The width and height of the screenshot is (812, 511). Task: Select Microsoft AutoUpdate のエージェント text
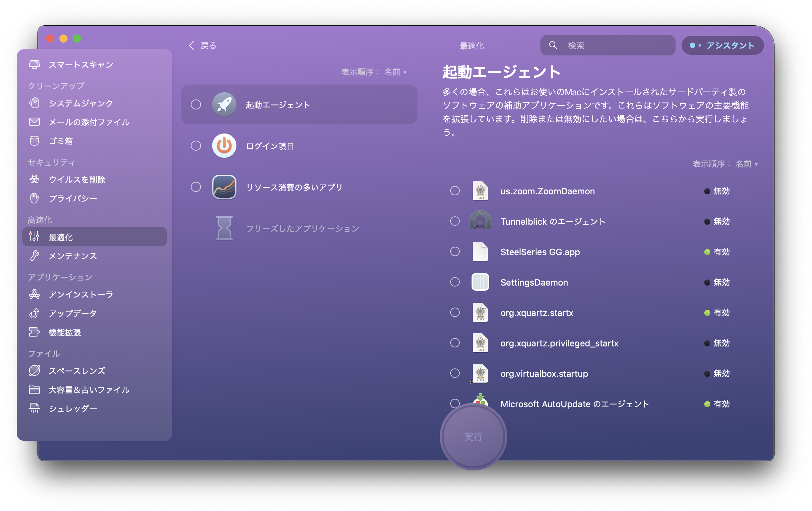575,404
